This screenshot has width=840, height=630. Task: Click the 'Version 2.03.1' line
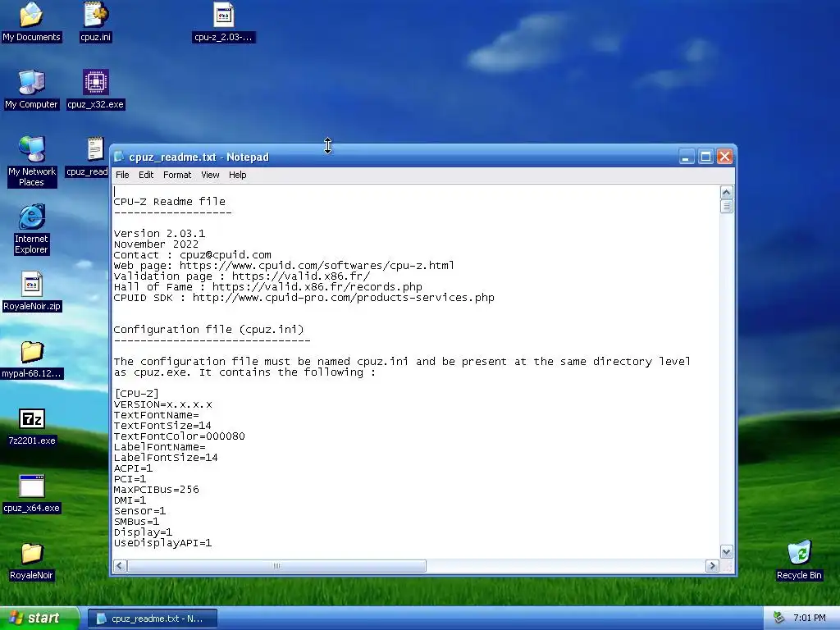tap(159, 234)
